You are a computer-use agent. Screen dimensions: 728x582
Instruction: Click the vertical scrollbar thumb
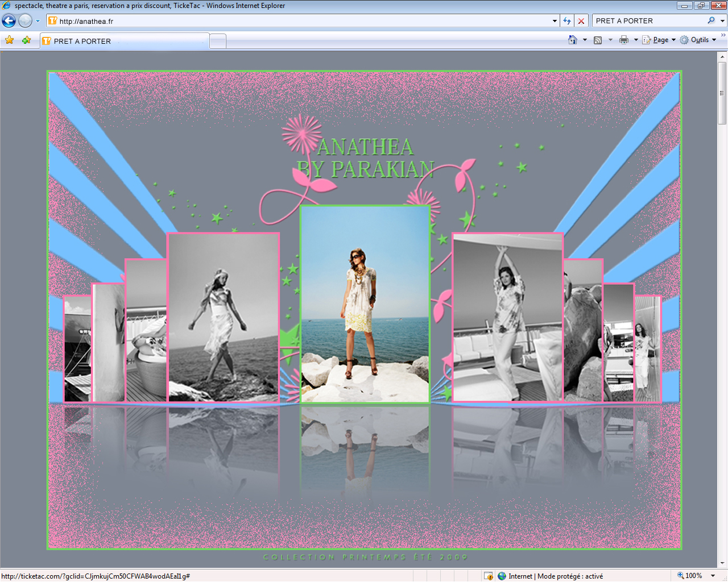[x=722, y=93]
